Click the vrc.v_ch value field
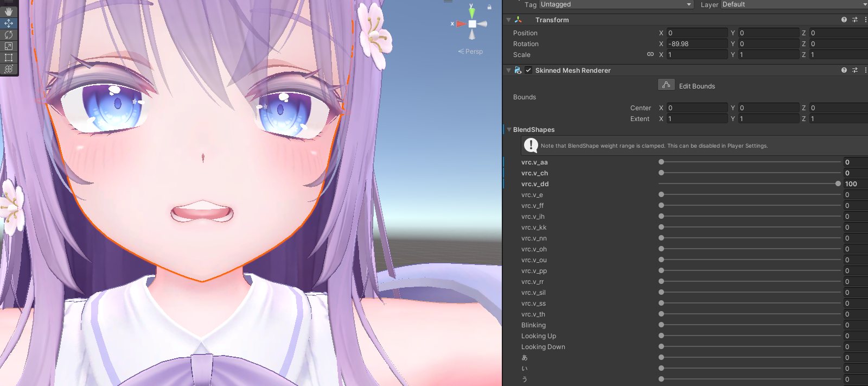Image resolution: width=868 pixels, height=386 pixels. (856, 173)
